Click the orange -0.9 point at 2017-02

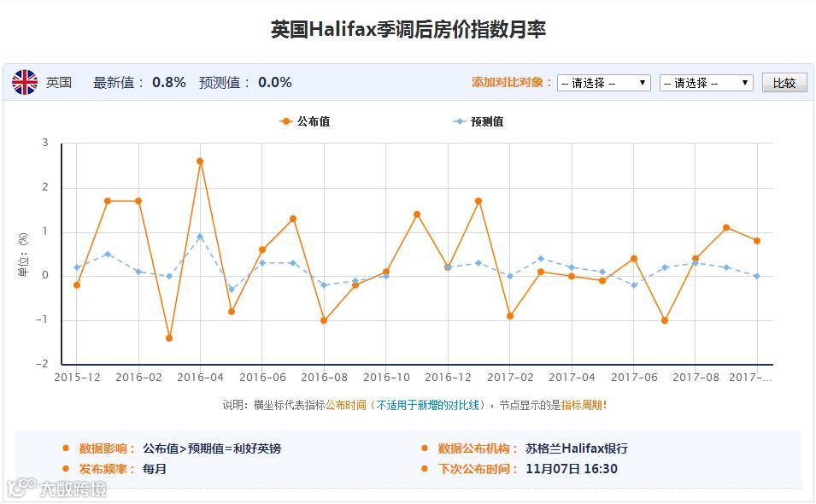point(510,316)
